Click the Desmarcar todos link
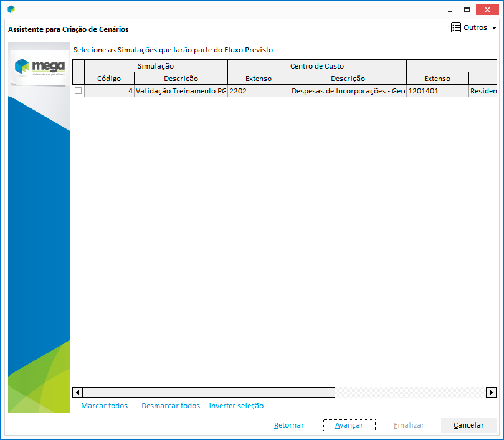 (171, 406)
